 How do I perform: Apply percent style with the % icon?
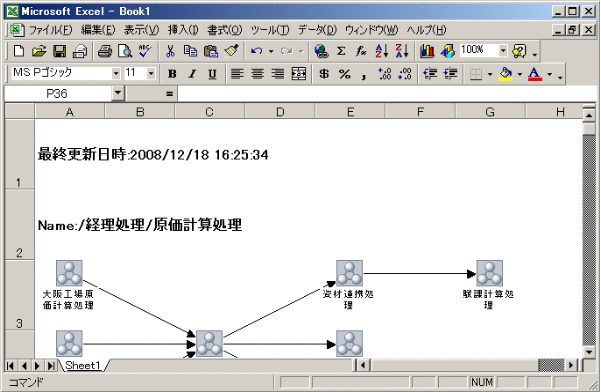(x=345, y=74)
